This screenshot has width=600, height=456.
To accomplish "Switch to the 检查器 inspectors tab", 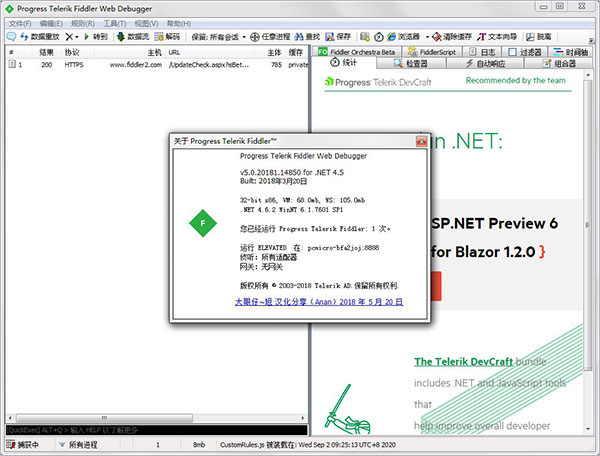I will click(411, 63).
